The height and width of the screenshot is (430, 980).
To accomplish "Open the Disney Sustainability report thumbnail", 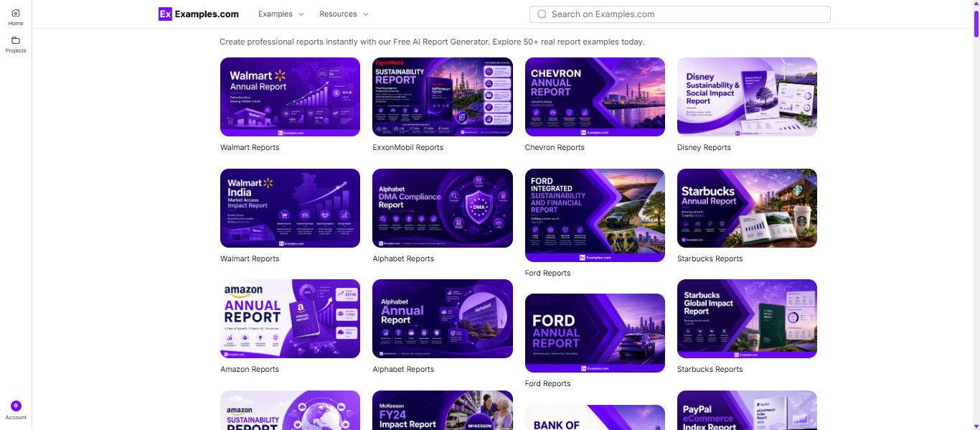I will [x=747, y=97].
